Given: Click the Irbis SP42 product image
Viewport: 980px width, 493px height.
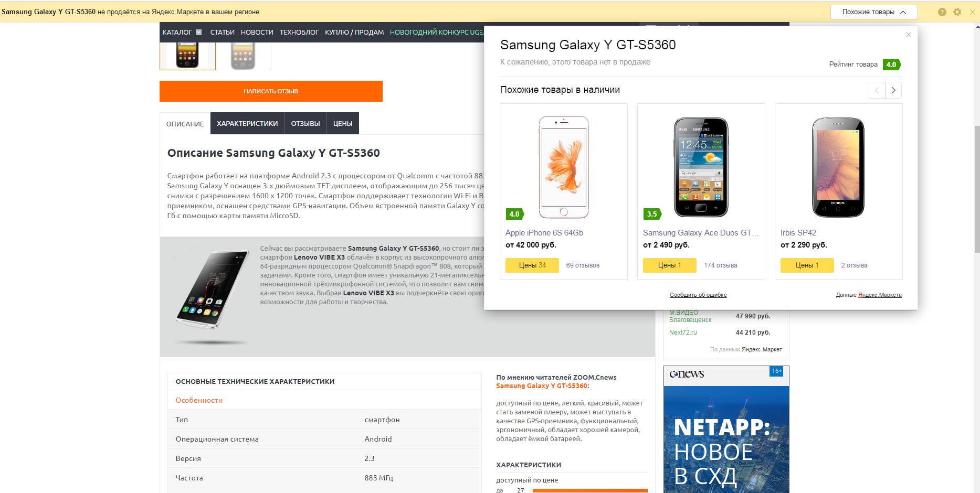Looking at the screenshot, I should click(x=838, y=167).
